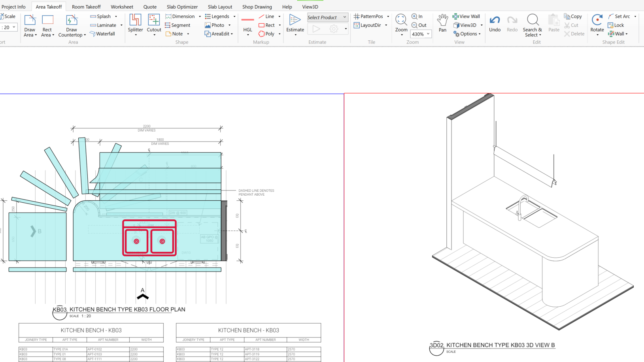The width and height of the screenshot is (644, 362).
Task: Click the Waterfall button
Action: coord(102,34)
